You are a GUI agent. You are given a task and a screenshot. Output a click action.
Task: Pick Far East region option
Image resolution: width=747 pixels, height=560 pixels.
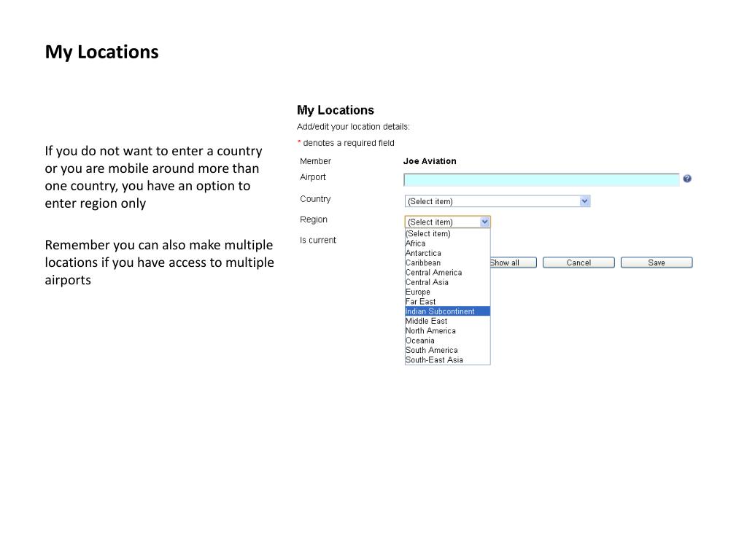coord(447,302)
